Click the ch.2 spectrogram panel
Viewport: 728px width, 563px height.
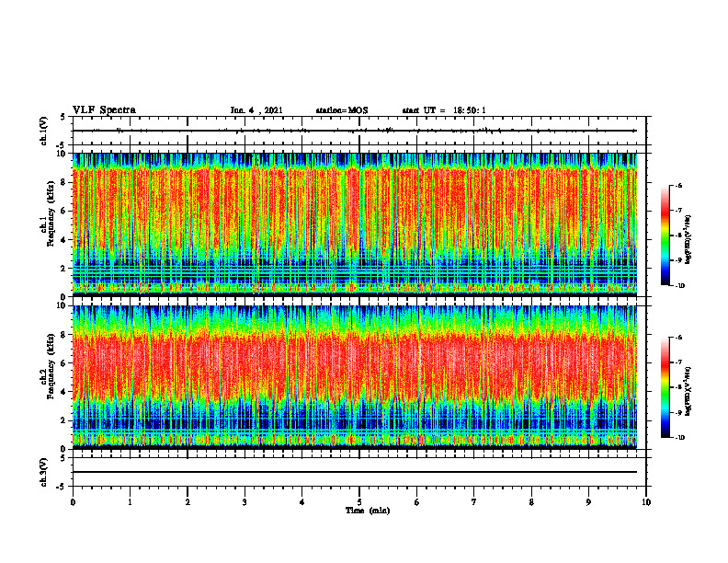pyautogui.click(x=355, y=377)
